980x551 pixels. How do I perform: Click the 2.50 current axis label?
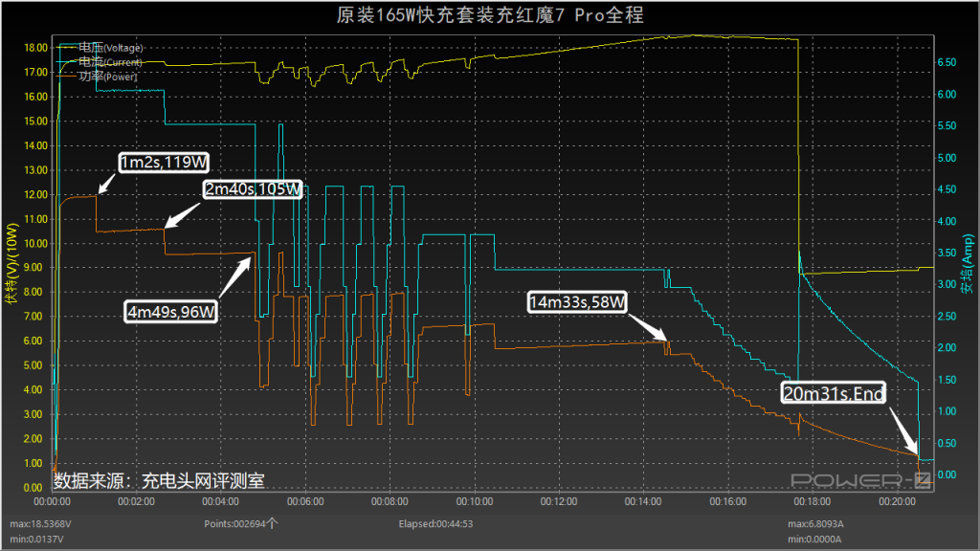tap(947, 316)
